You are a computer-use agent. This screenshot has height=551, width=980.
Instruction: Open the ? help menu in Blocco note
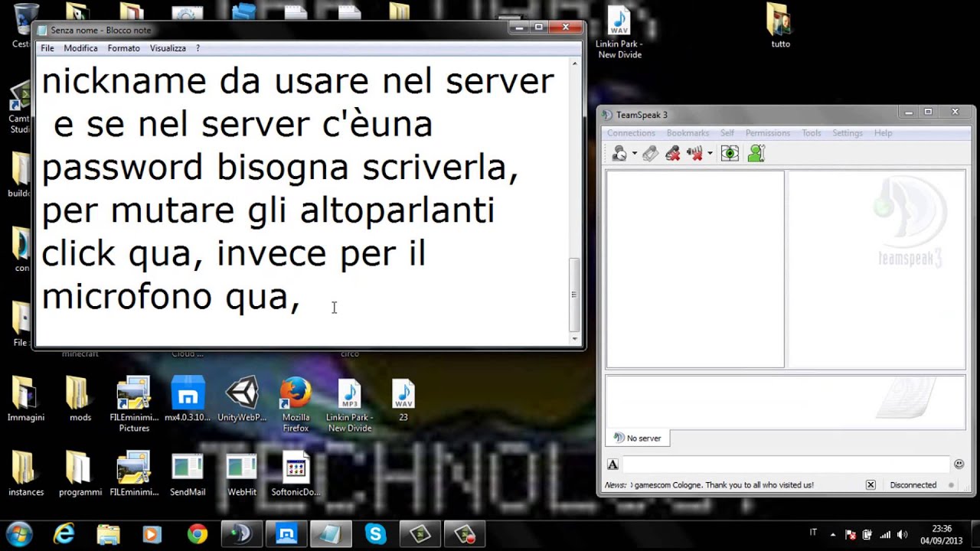198,48
